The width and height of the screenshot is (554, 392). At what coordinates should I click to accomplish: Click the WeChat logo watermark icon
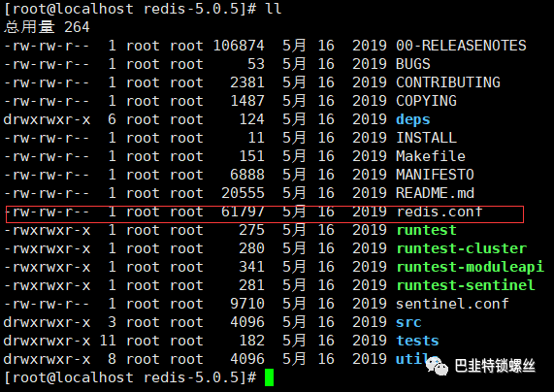[437, 366]
